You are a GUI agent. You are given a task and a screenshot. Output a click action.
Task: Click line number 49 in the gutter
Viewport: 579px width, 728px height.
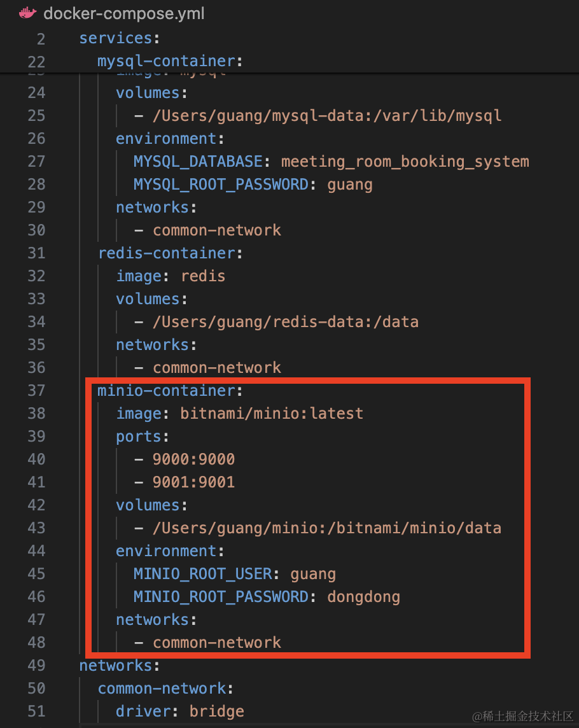(x=37, y=666)
